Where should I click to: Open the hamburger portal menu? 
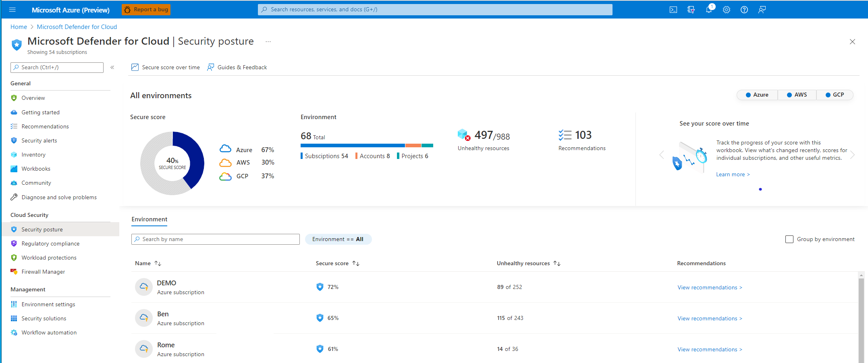point(12,10)
